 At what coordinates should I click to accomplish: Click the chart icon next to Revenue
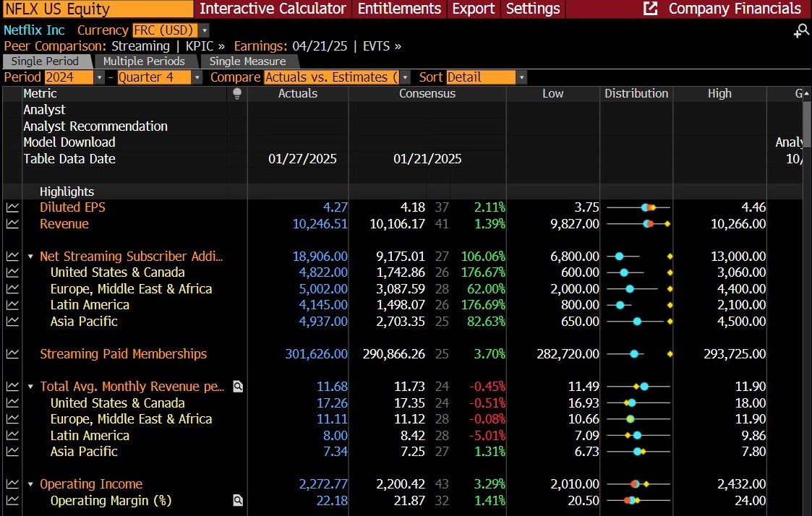pos(12,224)
